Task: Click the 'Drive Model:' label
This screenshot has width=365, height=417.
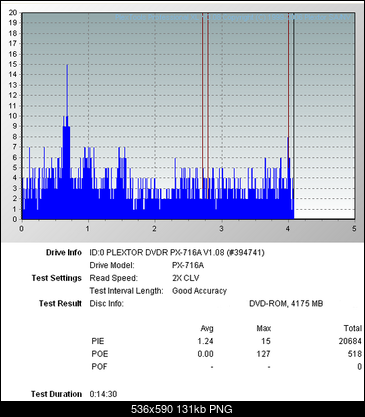Action: (112, 265)
